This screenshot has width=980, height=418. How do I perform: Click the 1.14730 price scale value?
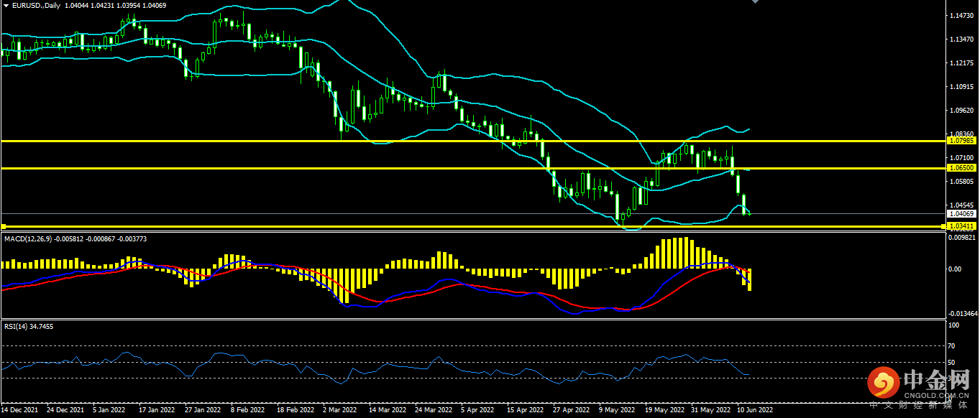[x=963, y=16]
